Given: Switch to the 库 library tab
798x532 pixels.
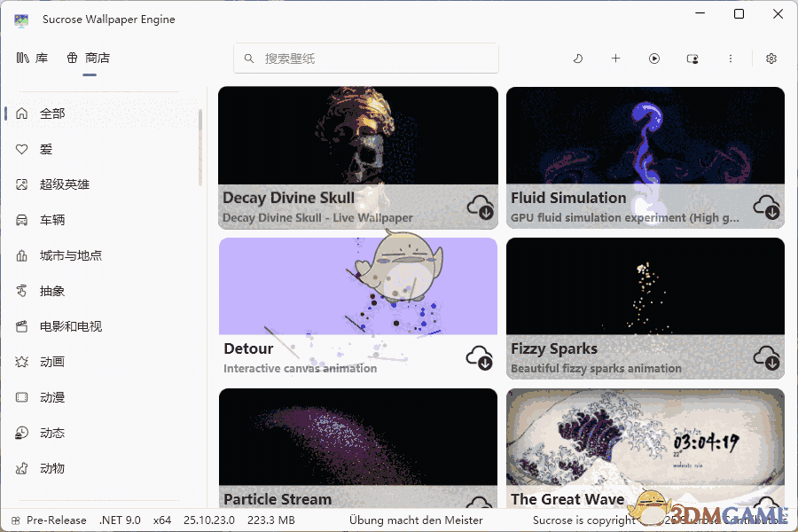Looking at the screenshot, I should [34, 58].
